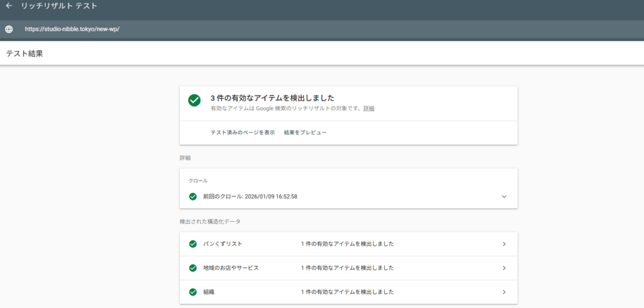Expand the クロール details chevron
The width and height of the screenshot is (644, 308).
[x=504, y=197]
